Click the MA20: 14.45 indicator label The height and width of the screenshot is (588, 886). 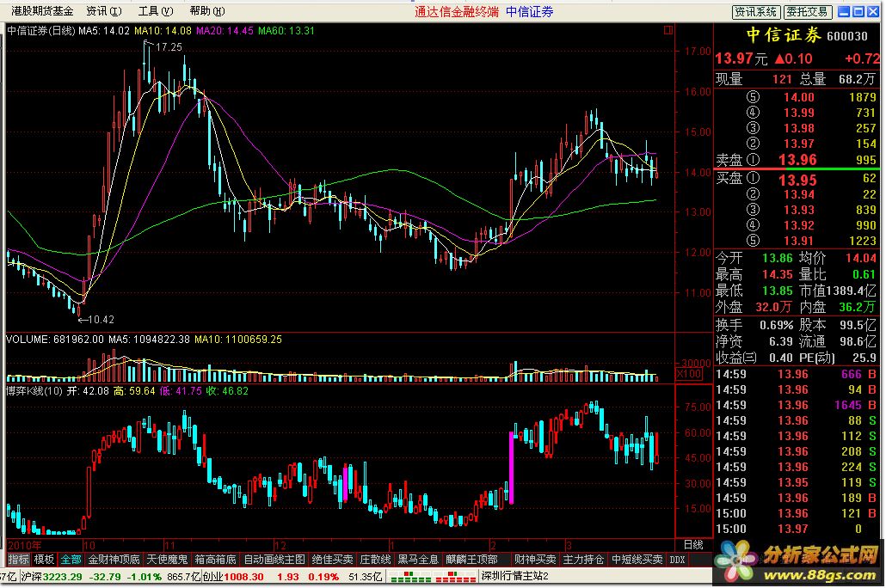coord(225,31)
